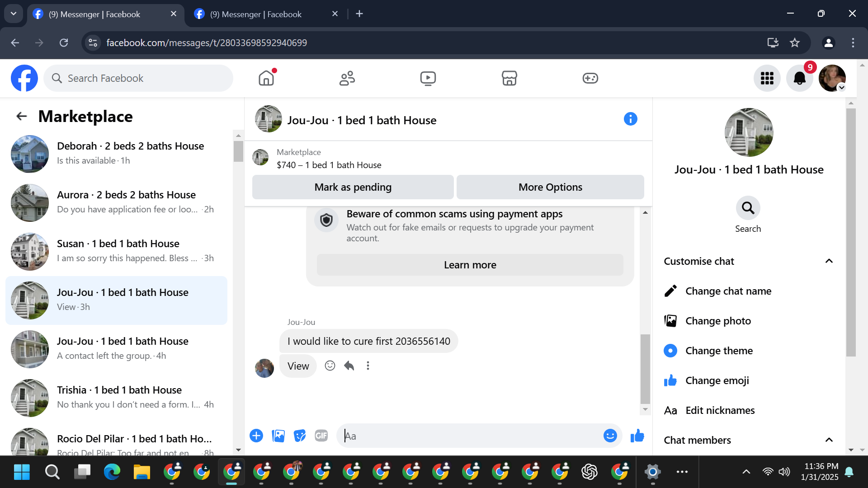Image resolution: width=868 pixels, height=488 pixels.
Task: Open the Video (Watch) icon
Action: point(428,78)
